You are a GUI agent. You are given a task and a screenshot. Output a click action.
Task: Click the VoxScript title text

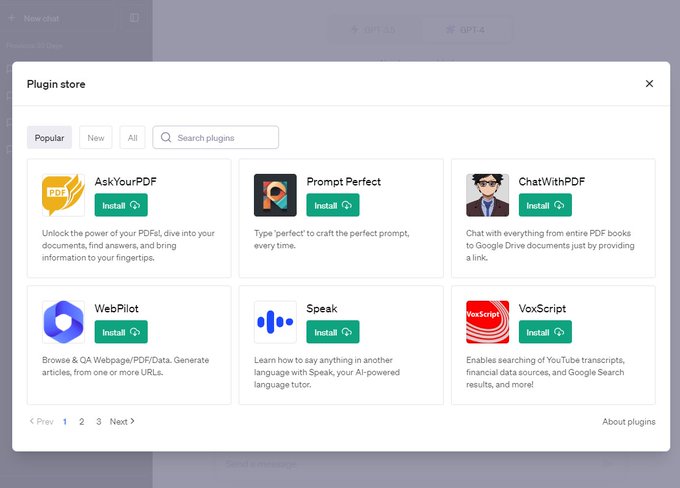click(542, 308)
